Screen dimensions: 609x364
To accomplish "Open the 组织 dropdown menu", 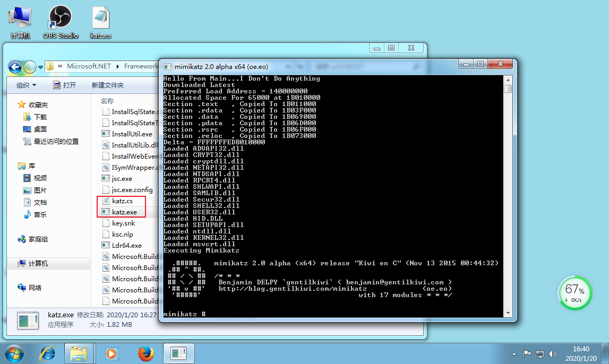I will (26, 85).
